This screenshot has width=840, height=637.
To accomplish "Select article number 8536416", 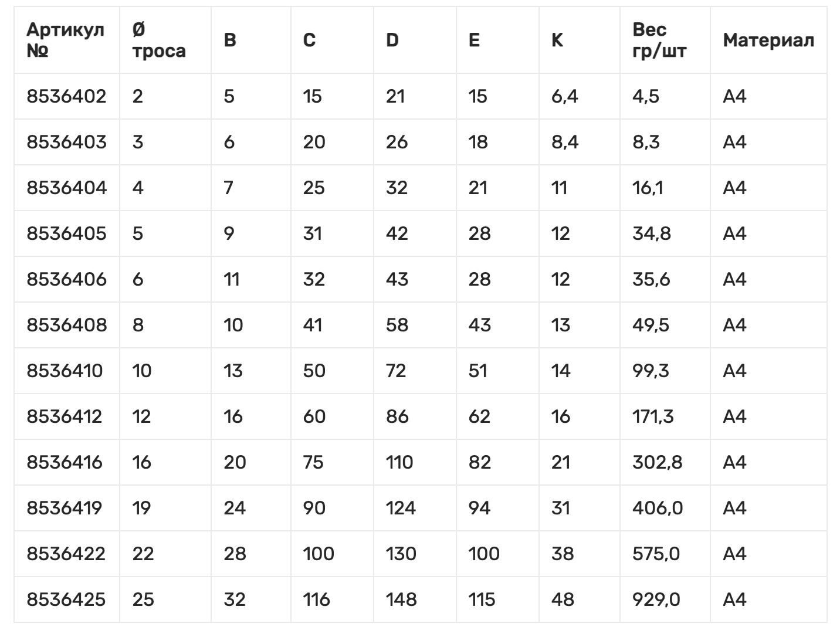I will (65, 462).
